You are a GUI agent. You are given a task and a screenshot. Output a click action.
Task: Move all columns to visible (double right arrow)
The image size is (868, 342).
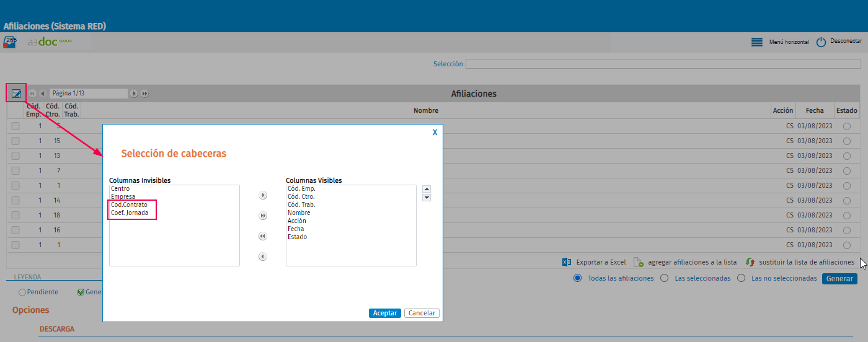(x=263, y=216)
